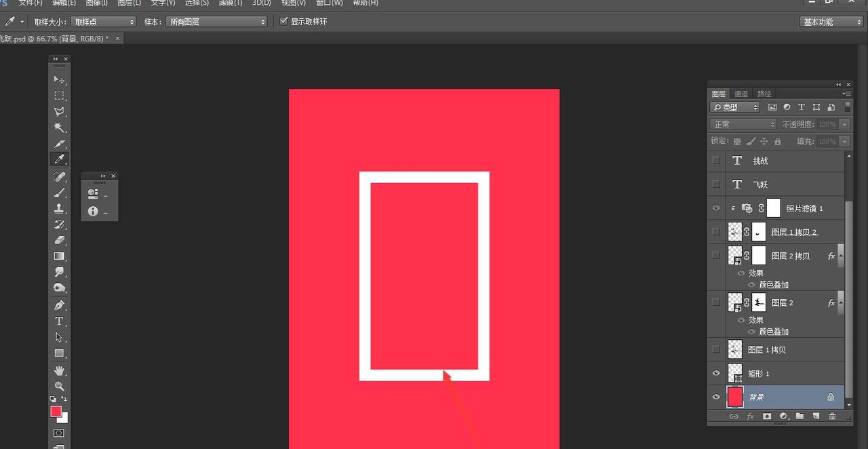Screen dimensions: 868x449
Task: Show the 图层 2 拷贝 layer
Action: (716, 255)
